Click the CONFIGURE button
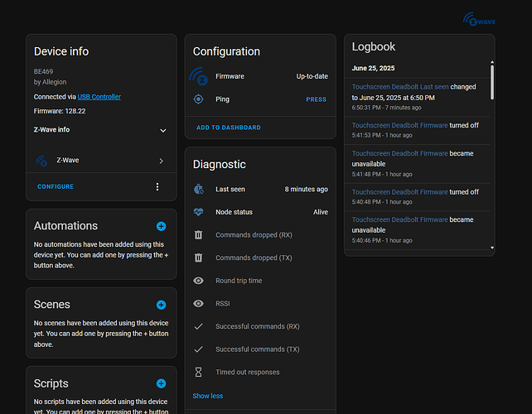 (x=56, y=187)
